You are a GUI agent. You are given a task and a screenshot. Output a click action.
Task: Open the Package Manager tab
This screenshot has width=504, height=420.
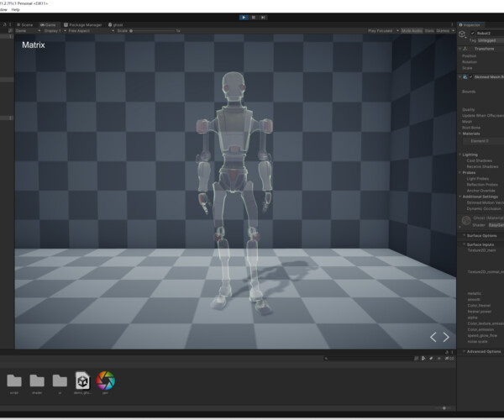(x=82, y=24)
